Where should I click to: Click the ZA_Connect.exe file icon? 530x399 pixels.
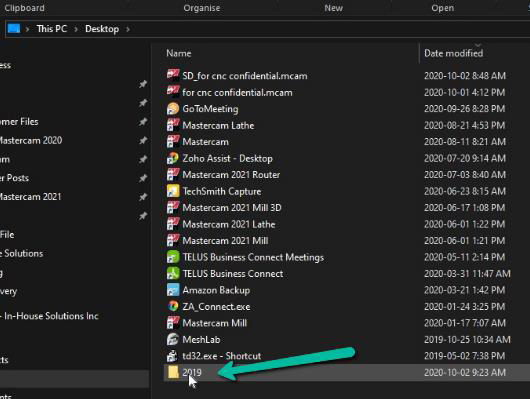pos(173,307)
